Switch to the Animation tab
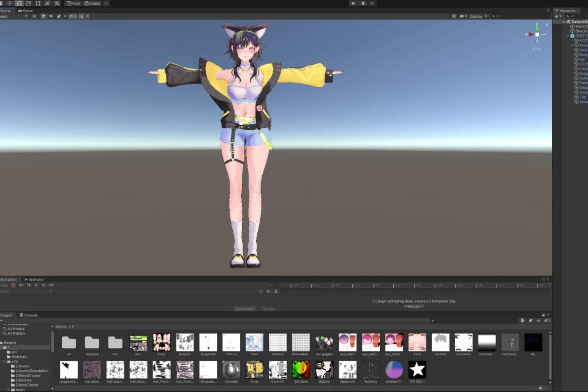Screen dimensions: 588x392 [x=8, y=279]
